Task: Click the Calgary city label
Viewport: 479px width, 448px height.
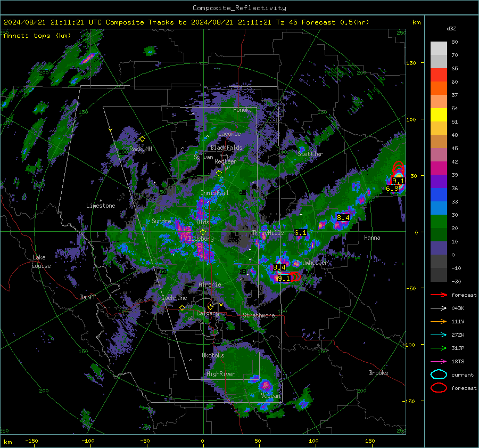Action: (208, 313)
